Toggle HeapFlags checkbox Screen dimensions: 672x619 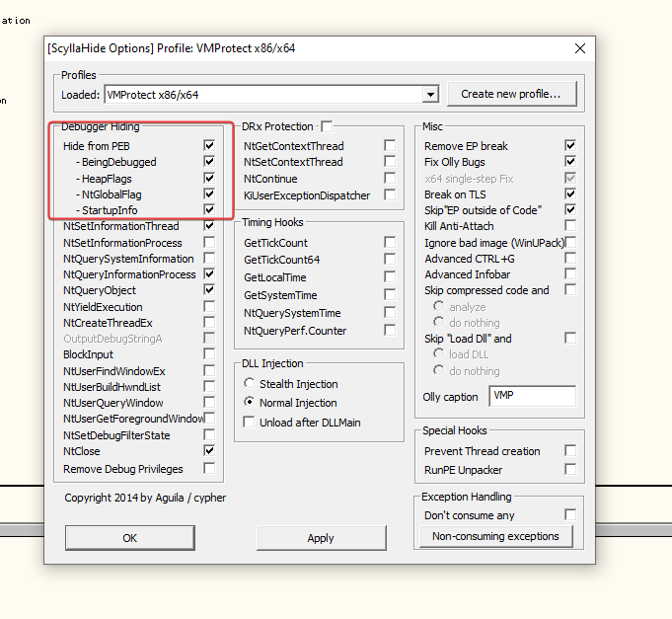click(x=209, y=178)
